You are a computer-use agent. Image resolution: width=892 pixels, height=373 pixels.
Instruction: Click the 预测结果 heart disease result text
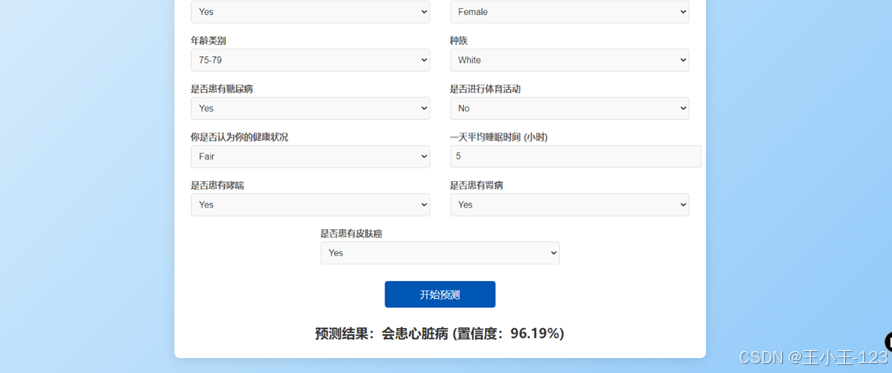point(440,334)
